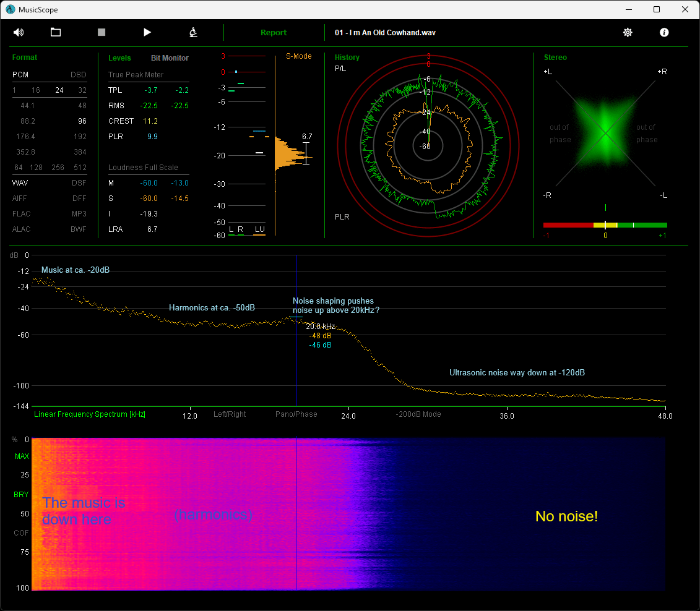Click the MP3 format label
This screenshot has width=700, height=611.
tap(79, 214)
